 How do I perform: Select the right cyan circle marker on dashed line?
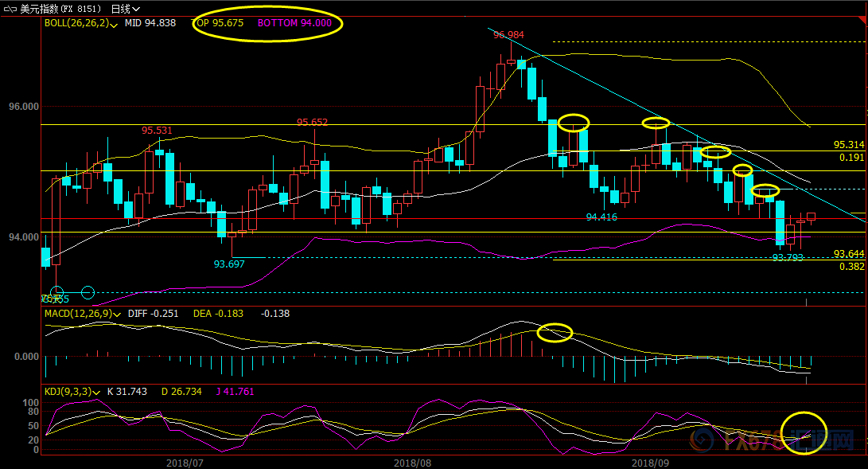(x=88, y=291)
